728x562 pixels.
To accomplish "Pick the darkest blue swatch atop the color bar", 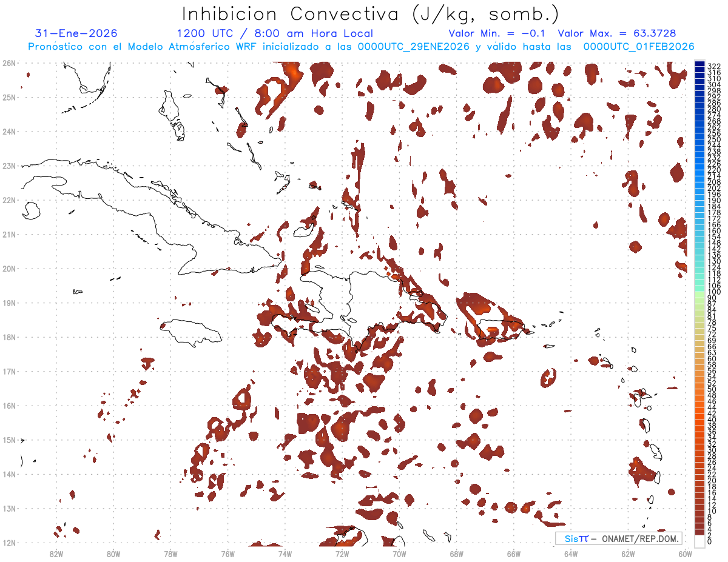I will tap(700, 64).
